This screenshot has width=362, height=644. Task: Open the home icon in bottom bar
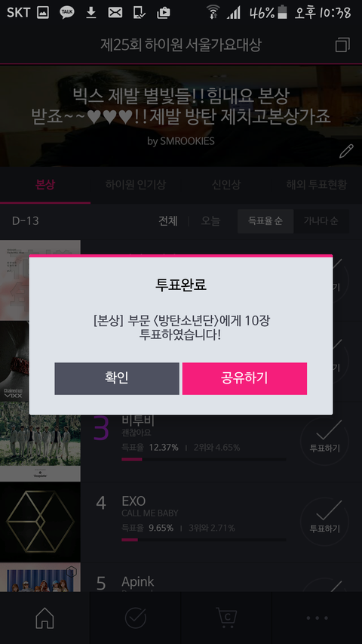tap(44, 618)
